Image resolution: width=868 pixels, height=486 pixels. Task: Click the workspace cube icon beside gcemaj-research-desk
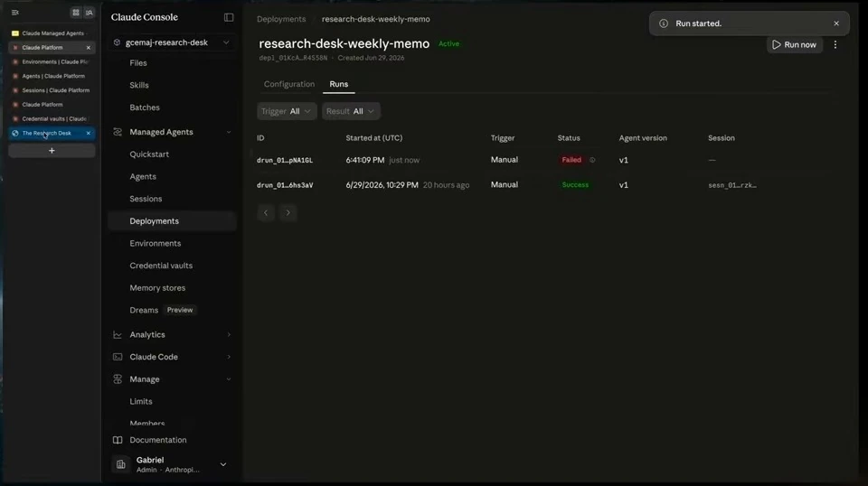click(x=117, y=42)
